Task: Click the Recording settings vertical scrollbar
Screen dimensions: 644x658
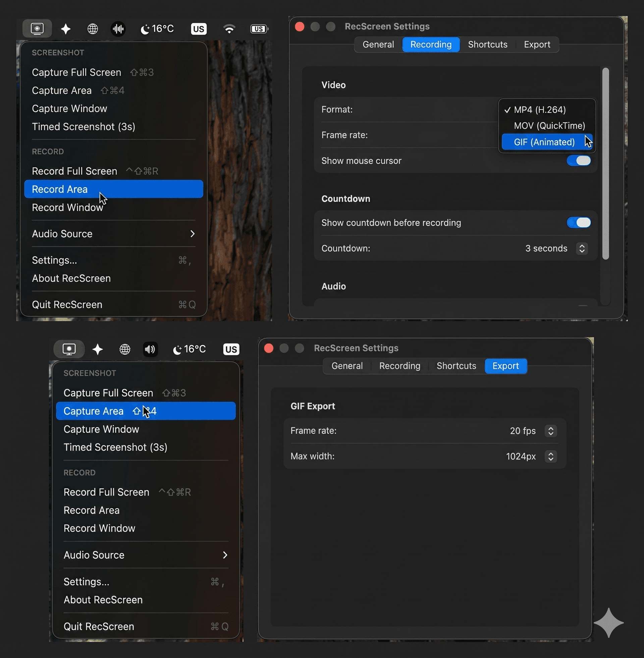Action: (605, 164)
